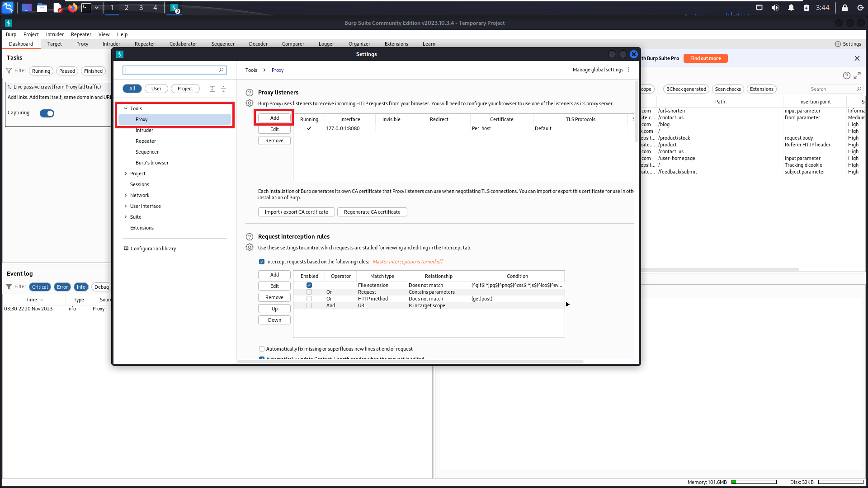Image resolution: width=868 pixels, height=488 pixels.
Task: Click the lock screen icon in panel
Action: click(844, 7)
